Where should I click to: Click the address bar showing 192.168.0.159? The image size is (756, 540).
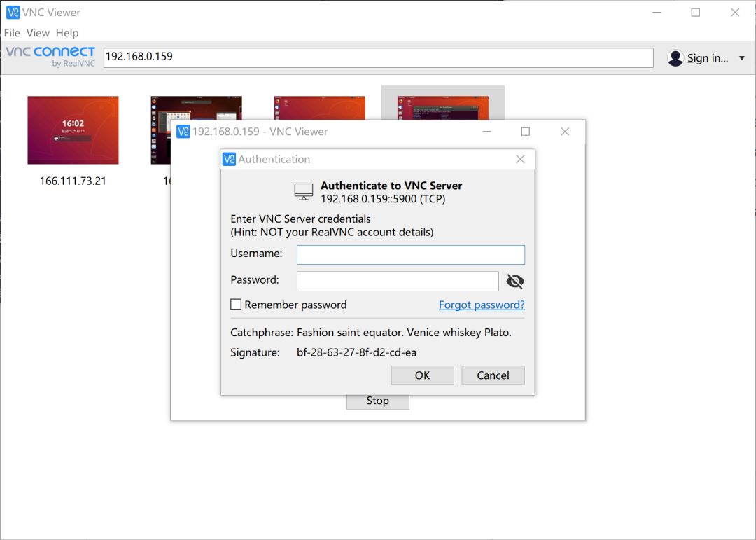379,57
